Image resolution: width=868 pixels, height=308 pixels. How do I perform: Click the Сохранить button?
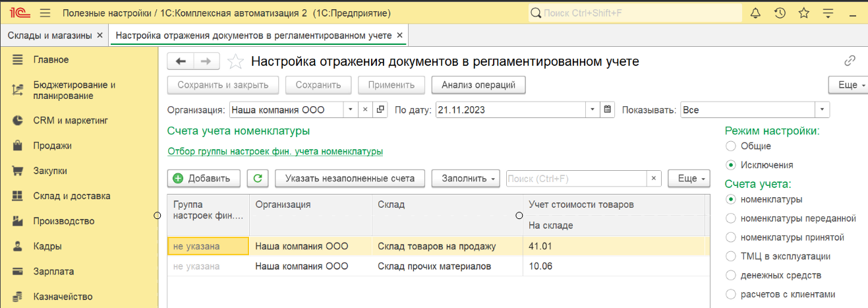tap(318, 85)
